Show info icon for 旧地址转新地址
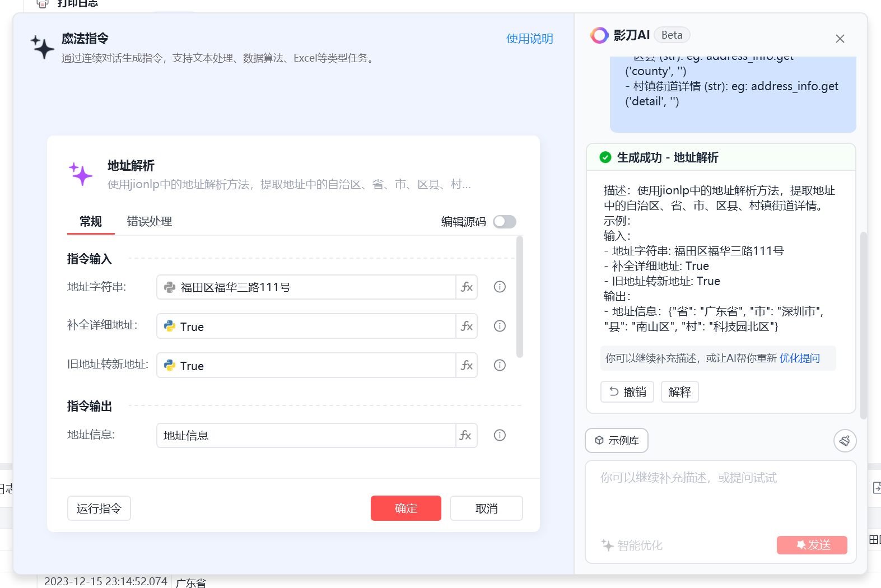Image resolution: width=881 pixels, height=588 pixels. coord(500,366)
